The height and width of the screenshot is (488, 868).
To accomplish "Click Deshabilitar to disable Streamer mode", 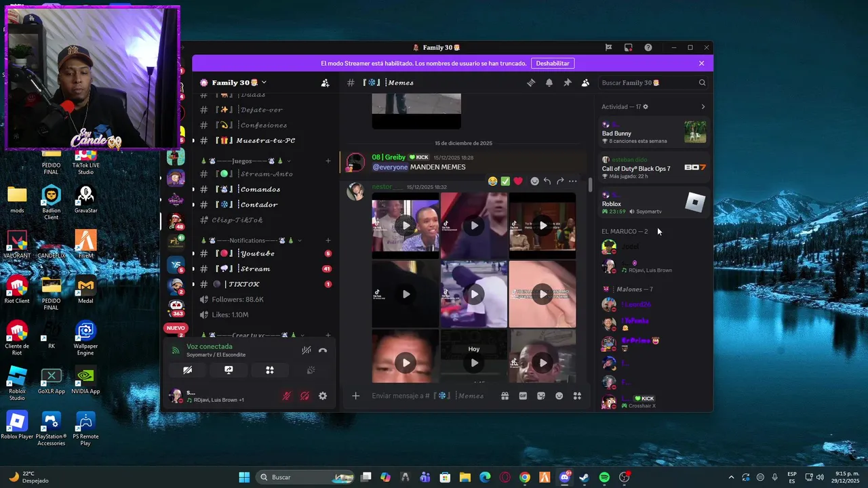I will pos(553,63).
